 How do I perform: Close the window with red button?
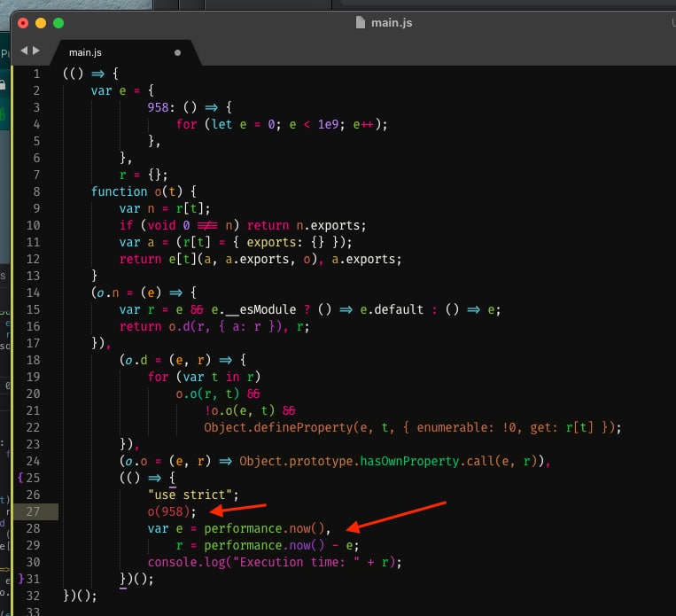coord(23,22)
